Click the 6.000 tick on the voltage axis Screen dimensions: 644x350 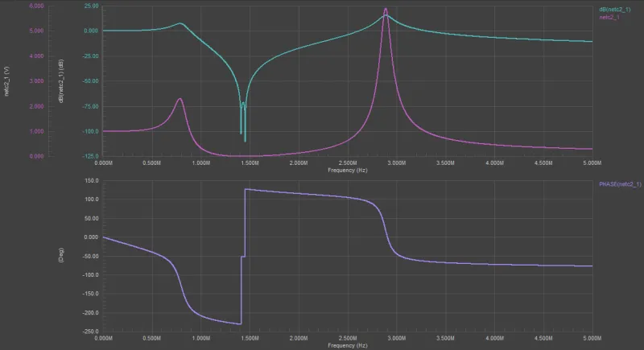[x=35, y=6]
